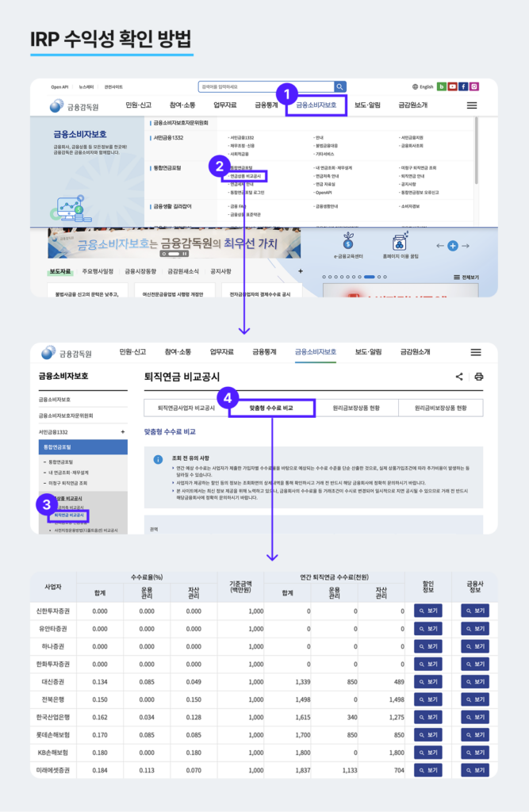Viewport: 529px width, 812px height.
Task: Open 할인정보 보기 for 대신증권
Action: [428, 681]
